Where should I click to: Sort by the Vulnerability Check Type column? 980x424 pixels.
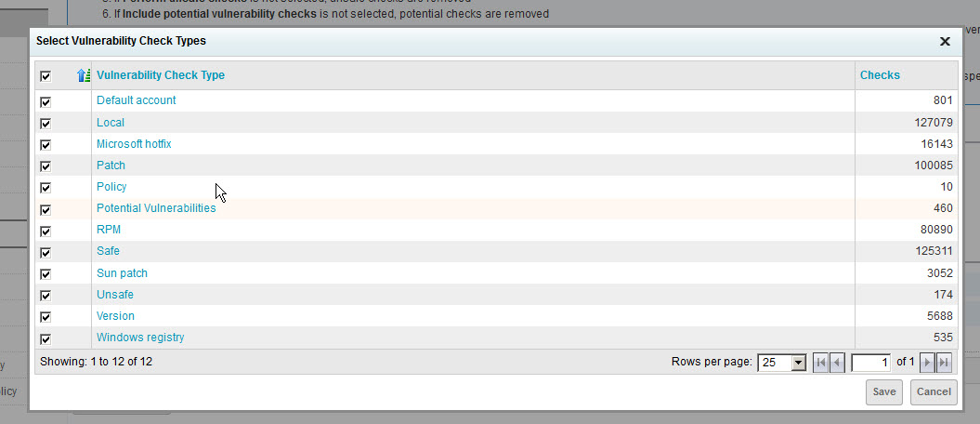tap(161, 75)
